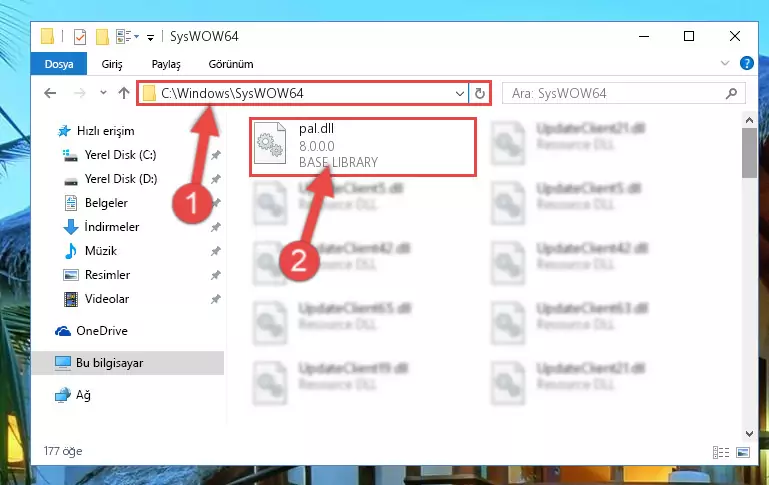Open the recent locations dropdown
Image resolution: width=769 pixels, height=485 pixels.
103,92
